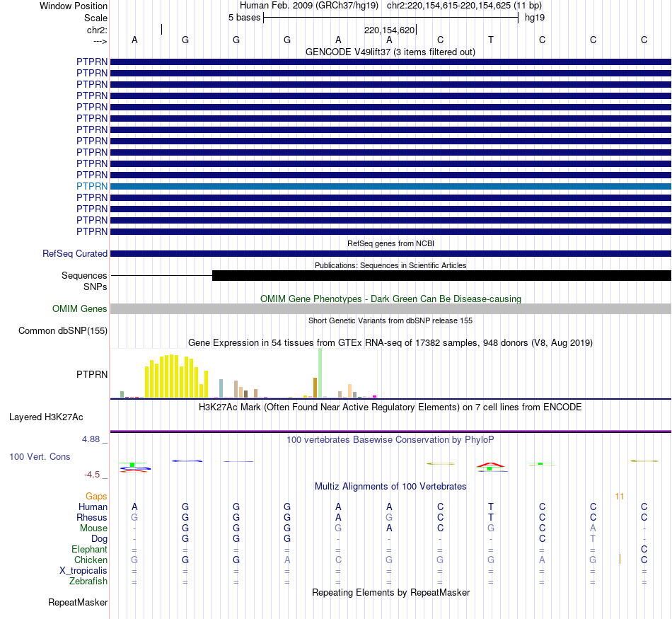Viewport: 672px width, 619px height.
Task: Click the -4.5 PhyloP lower scale value
Action: click(92, 475)
